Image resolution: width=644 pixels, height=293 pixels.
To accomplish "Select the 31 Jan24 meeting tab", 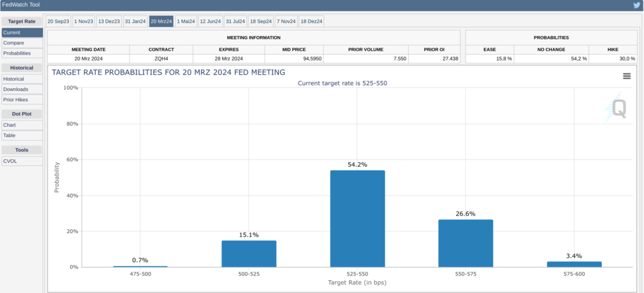I will (x=135, y=21).
